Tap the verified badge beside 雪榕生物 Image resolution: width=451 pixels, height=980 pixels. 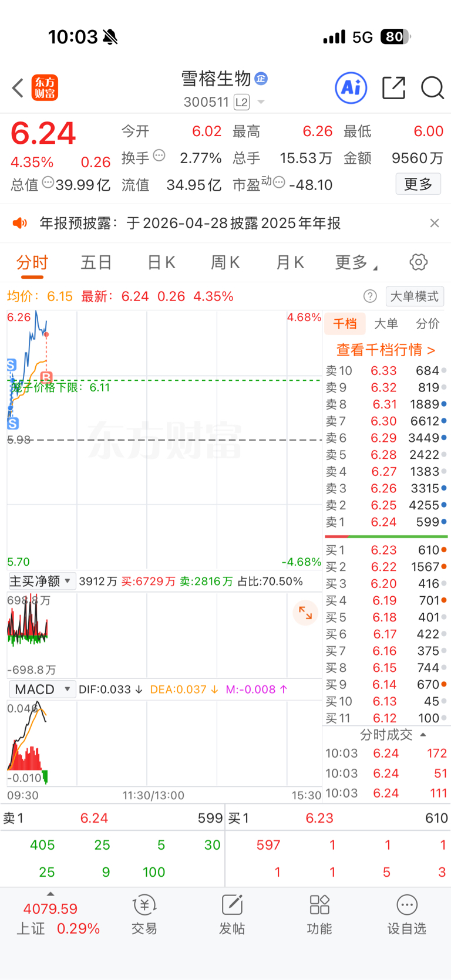pos(261,78)
